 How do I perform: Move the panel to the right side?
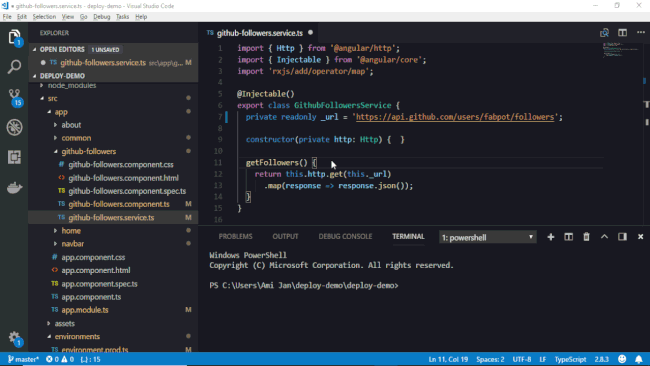tap(622, 237)
